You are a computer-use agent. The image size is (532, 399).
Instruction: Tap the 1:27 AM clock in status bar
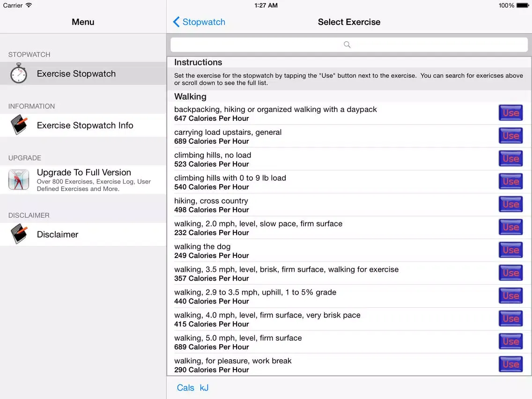click(x=266, y=6)
